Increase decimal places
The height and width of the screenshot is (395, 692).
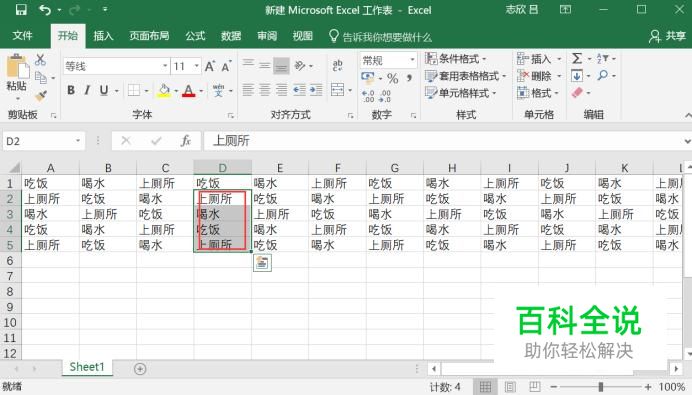pyautogui.click(x=368, y=96)
